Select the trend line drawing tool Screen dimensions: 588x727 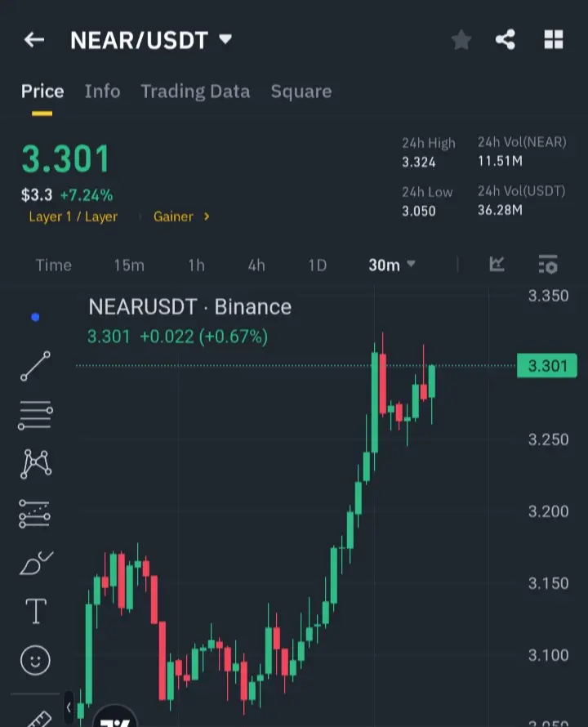click(36, 366)
